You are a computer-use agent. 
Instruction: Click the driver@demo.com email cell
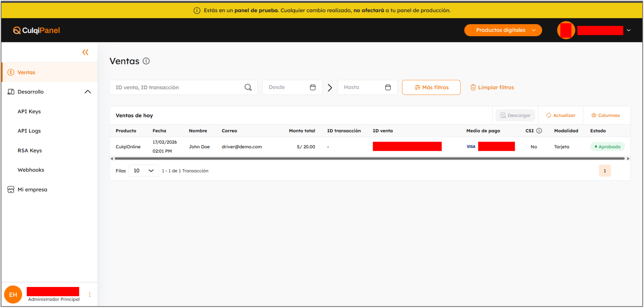(x=242, y=147)
